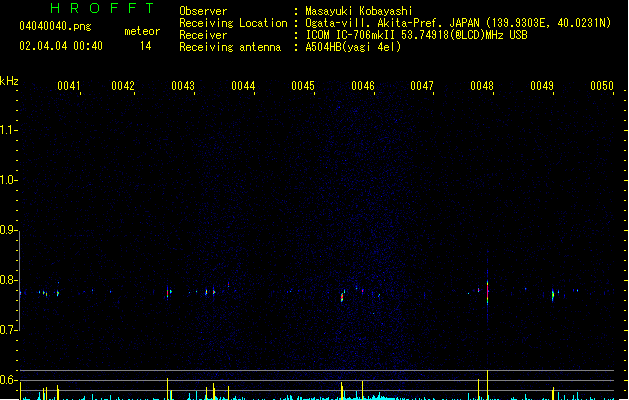
Task: Click the date stamp 02.04.04 00:40
Action: point(61,46)
